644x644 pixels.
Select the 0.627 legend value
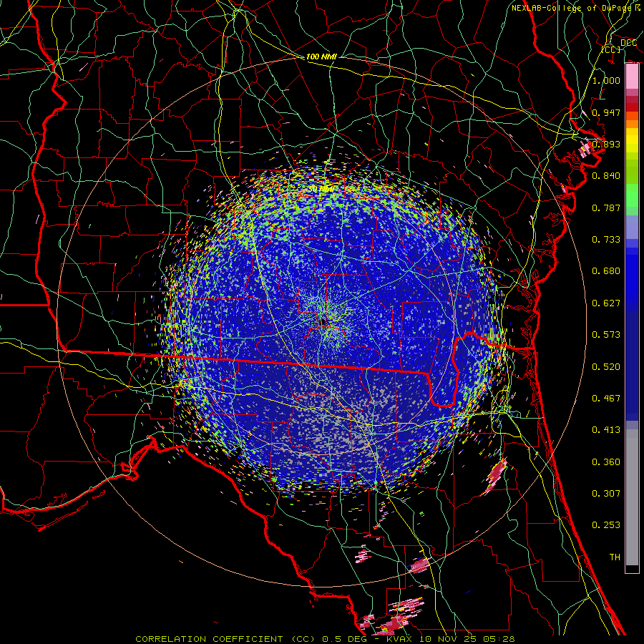[x=606, y=303]
